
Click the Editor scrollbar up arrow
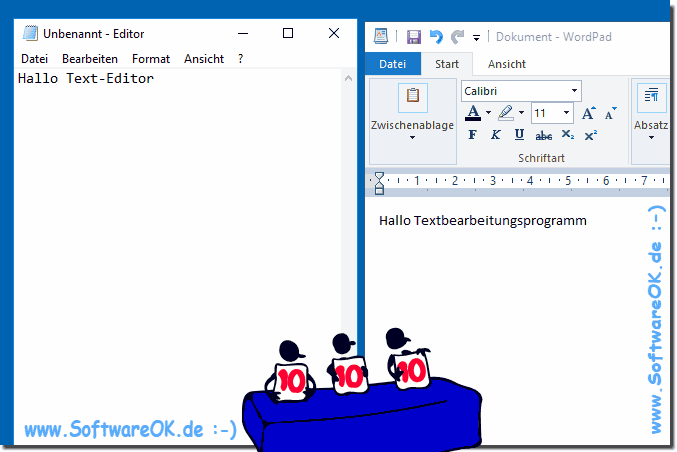[348, 79]
